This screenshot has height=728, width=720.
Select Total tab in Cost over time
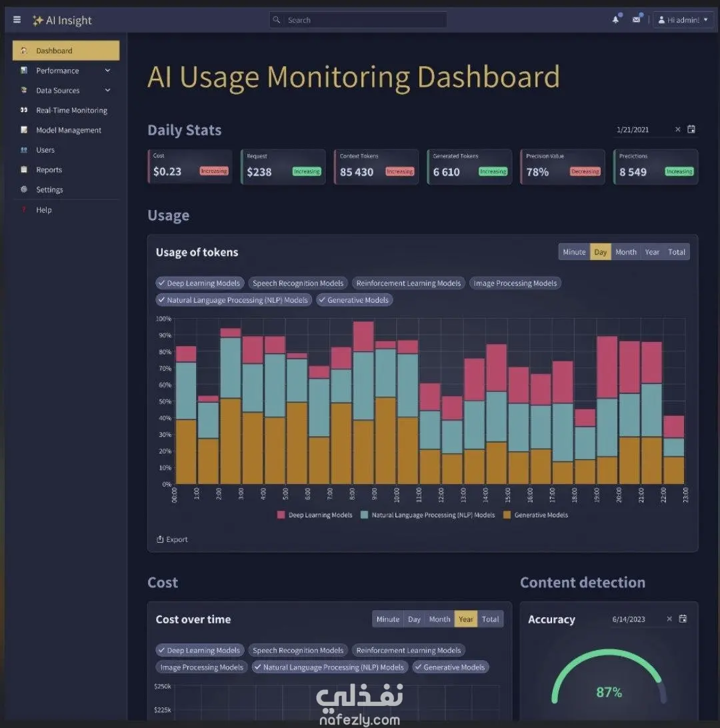(x=490, y=619)
